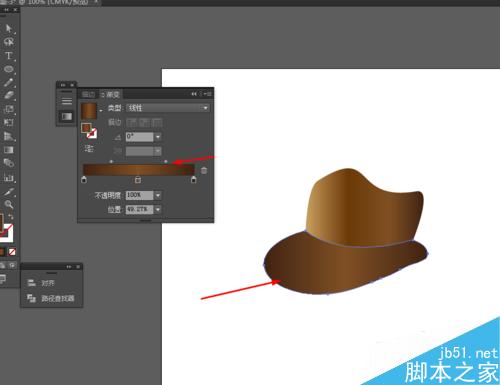Click the Pathfinder panel icon
Image resolution: width=500 pixels, height=385 pixels.
pyautogui.click(x=32, y=298)
